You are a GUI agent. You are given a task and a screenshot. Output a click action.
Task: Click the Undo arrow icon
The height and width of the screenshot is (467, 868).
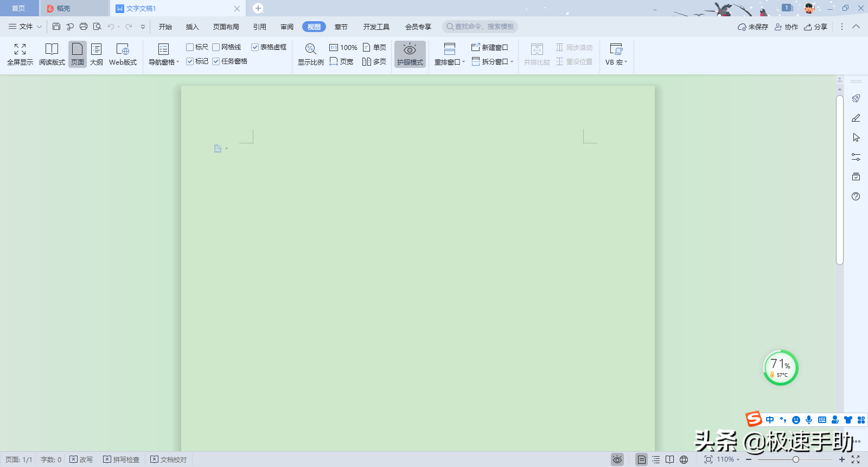111,27
